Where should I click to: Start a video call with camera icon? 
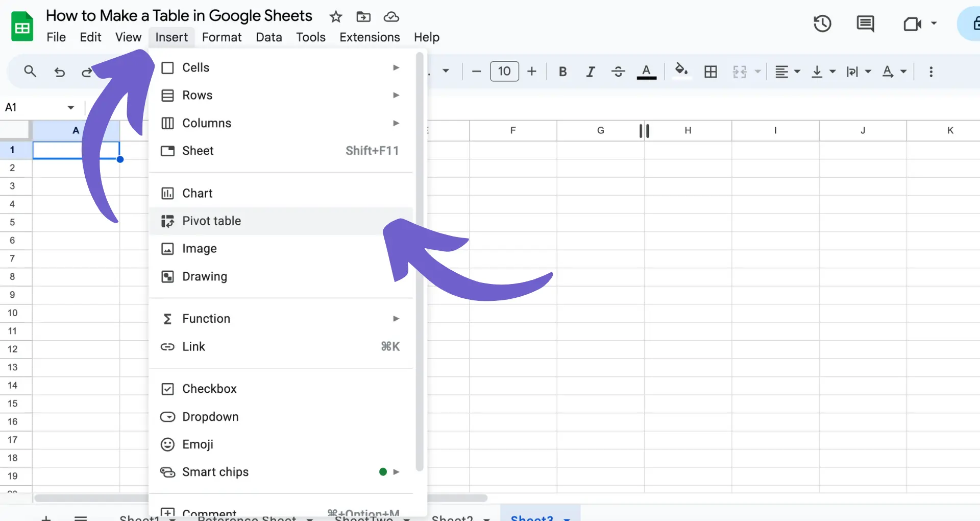coord(912,23)
